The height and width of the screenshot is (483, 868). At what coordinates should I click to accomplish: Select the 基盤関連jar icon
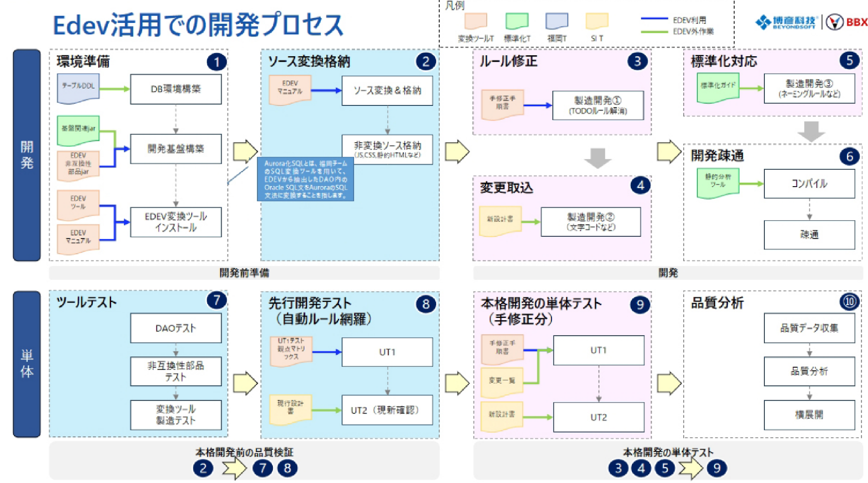[79, 130]
